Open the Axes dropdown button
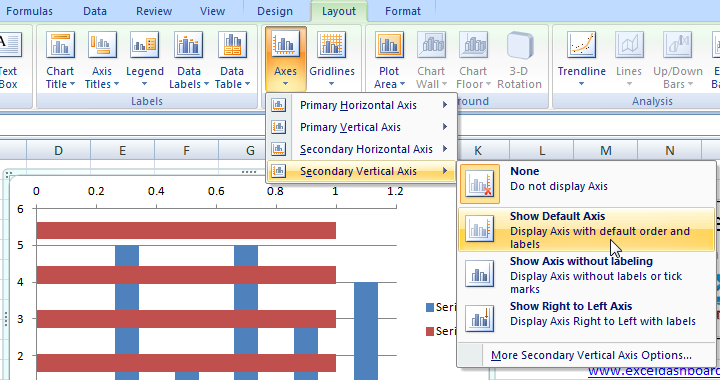 click(286, 60)
